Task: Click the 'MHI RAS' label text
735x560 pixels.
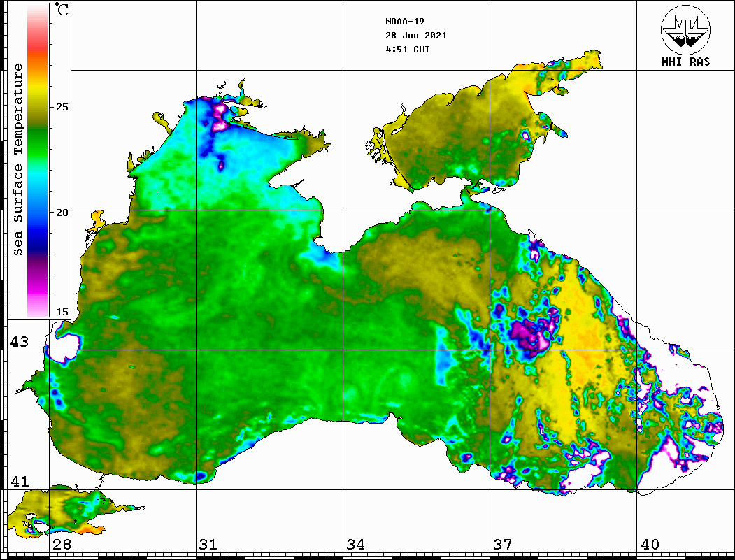Action: [x=686, y=62]
